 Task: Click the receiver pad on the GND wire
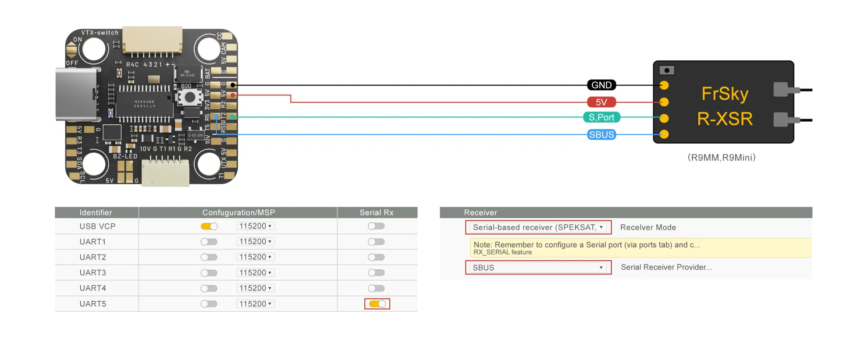[x=664, y=85]
